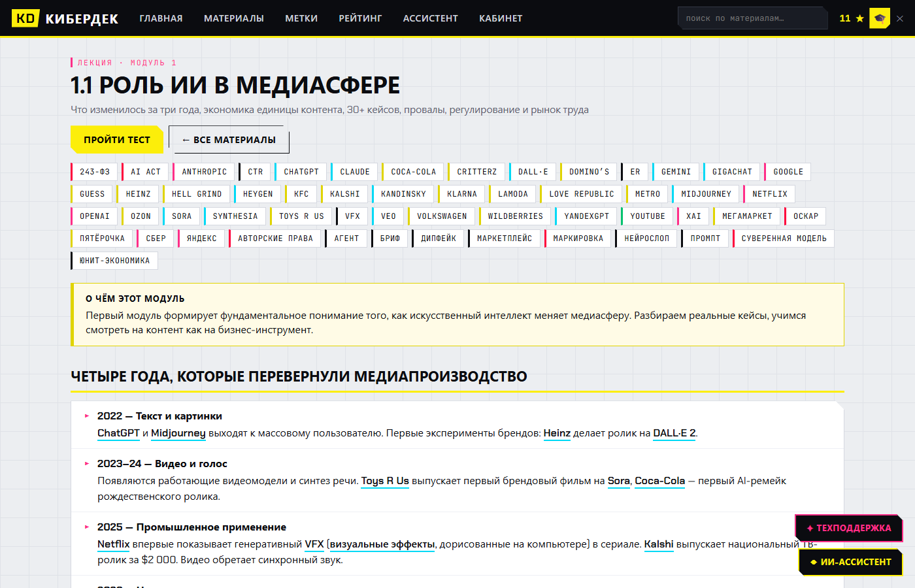Select the Synthesia tag
915x588 pixels.
[x=235, y=216]
